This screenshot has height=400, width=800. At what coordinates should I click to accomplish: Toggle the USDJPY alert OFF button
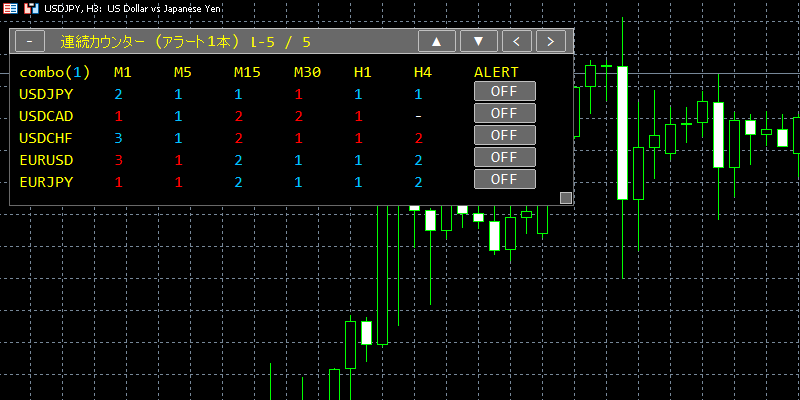[505, 91]
